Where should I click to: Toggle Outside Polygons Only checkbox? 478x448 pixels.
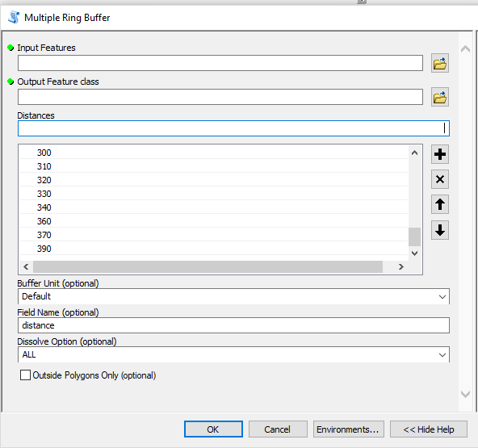[25, 375]
